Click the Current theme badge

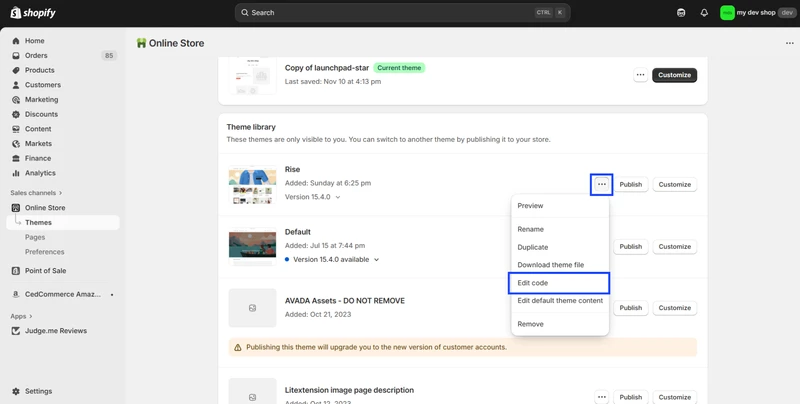click(x=399, y=68)
